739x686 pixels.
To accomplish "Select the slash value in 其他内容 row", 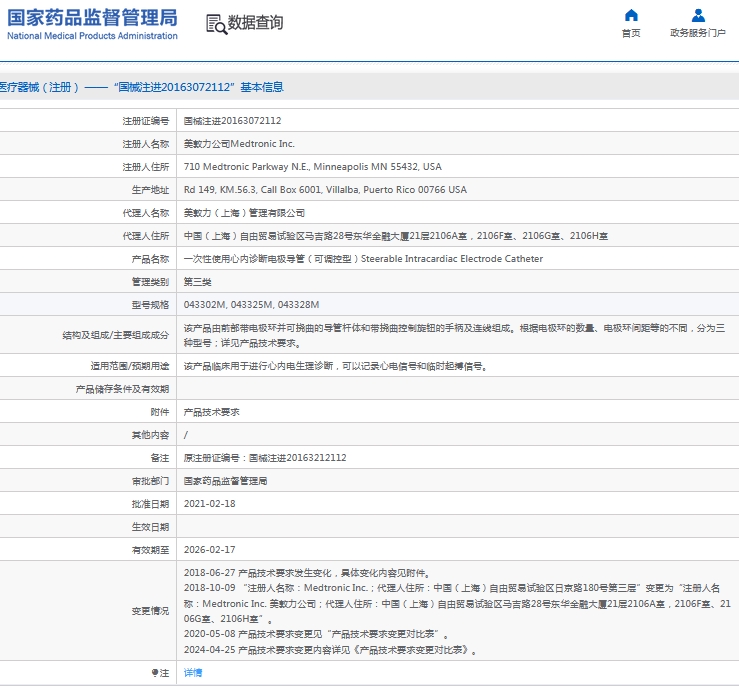I will pyautogui.click(x=186, y=435).
